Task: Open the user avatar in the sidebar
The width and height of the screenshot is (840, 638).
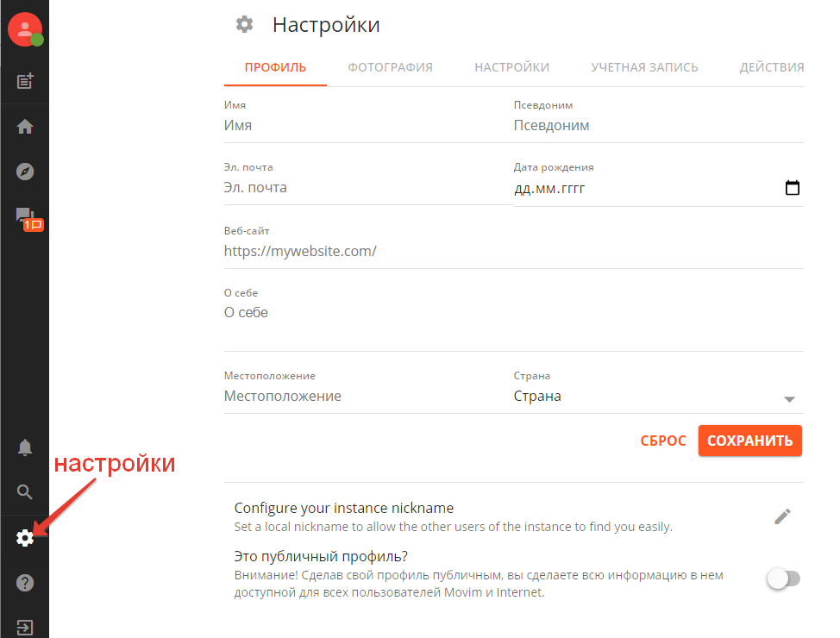Action: 25,30
